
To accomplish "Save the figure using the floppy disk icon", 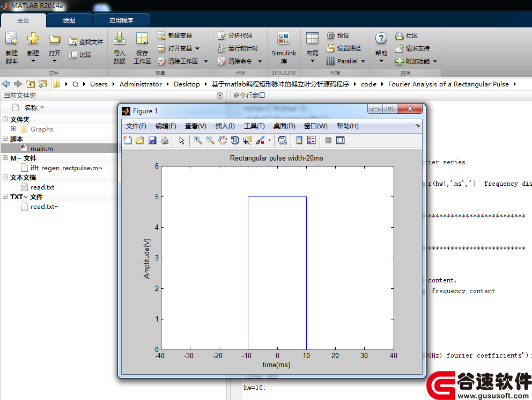I will (x=152, y=140).
